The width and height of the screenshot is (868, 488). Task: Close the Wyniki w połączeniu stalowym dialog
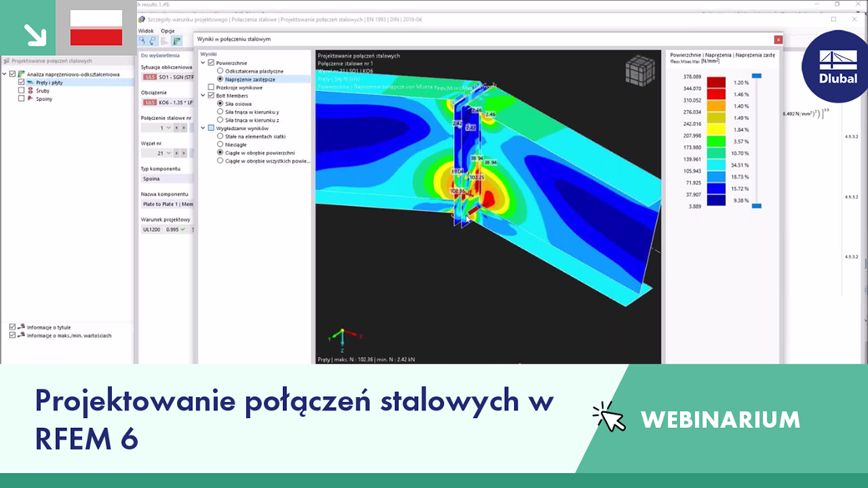[778, 39]
